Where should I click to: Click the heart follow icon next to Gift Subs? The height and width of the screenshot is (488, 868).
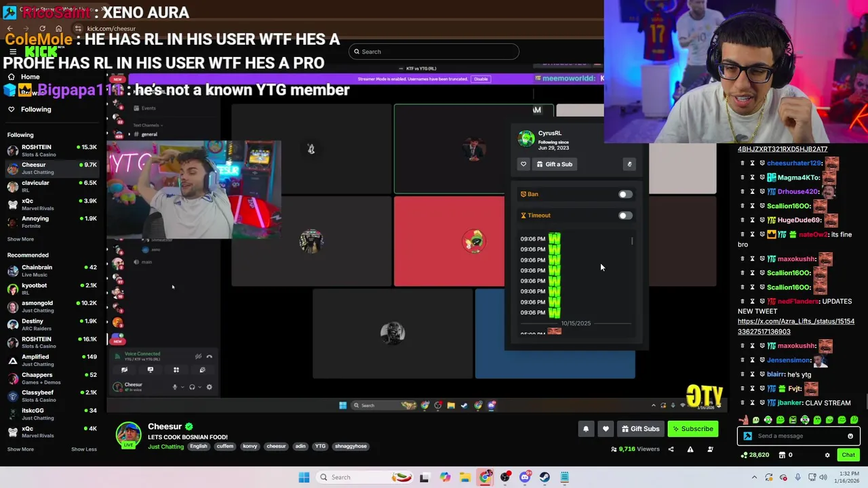[606, 428]
